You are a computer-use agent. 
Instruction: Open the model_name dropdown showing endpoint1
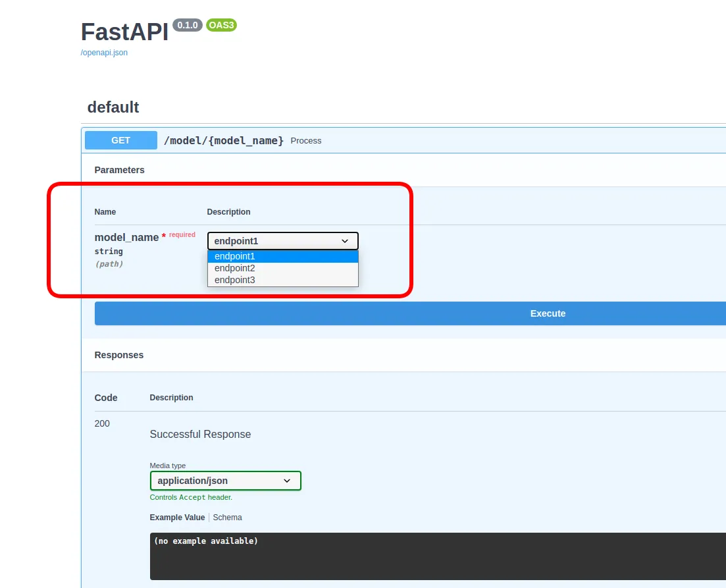283,241
